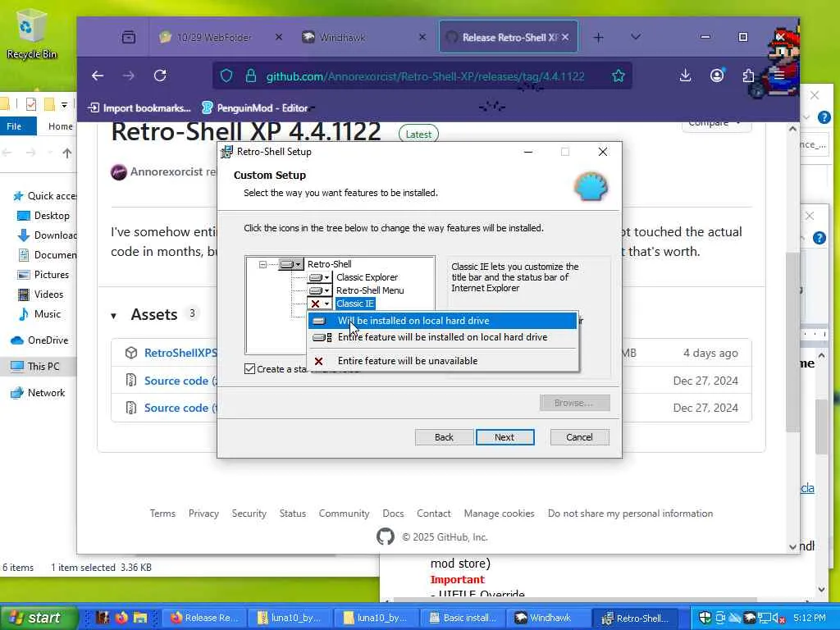Open new browser tab with plus
This screenshot has height=630, width=840.
pos(598,37)
